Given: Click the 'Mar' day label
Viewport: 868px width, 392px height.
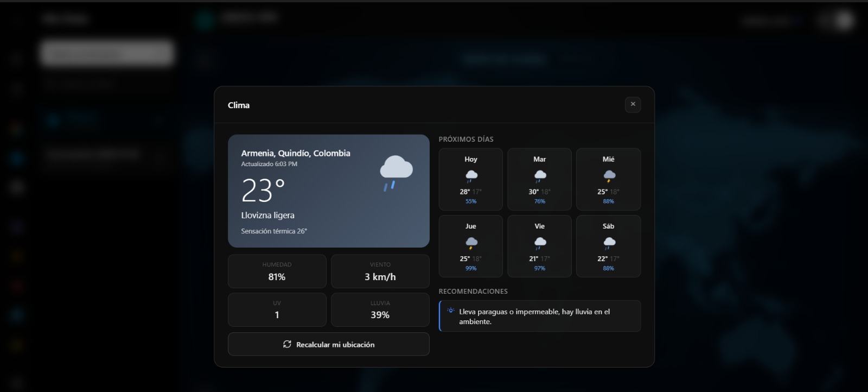Looking at the screenshot, I should (540, 159).
